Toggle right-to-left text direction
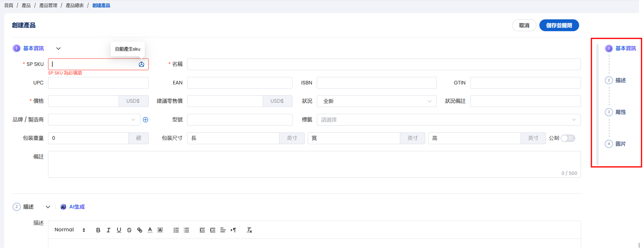Image resolution: width=644 pixels, height=251 pixels. [x=233, y=230]
